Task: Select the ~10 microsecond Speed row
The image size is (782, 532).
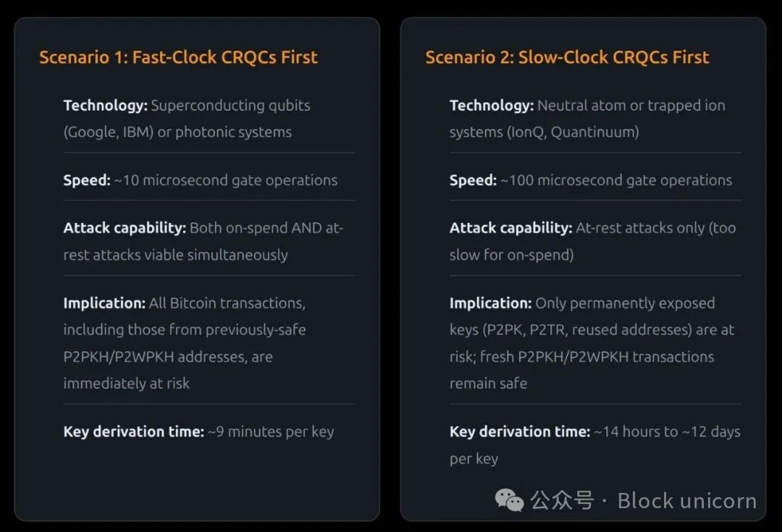Action: [200, 180]
